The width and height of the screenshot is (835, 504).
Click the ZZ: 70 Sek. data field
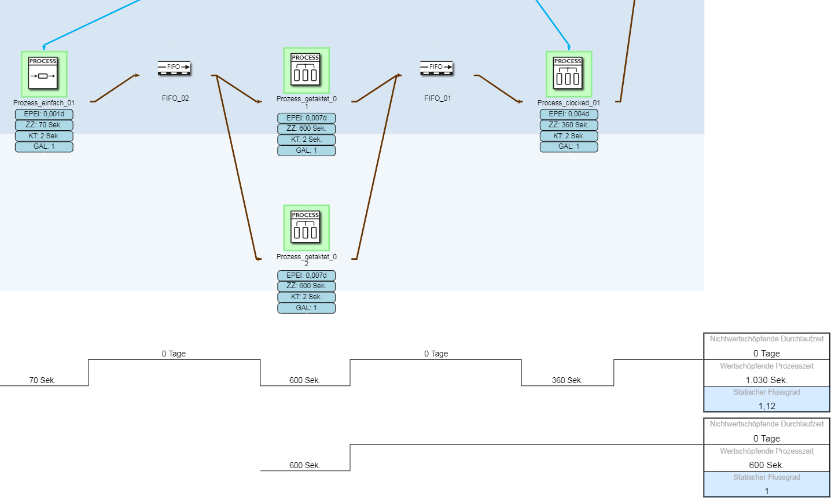(x=44, y=125)
